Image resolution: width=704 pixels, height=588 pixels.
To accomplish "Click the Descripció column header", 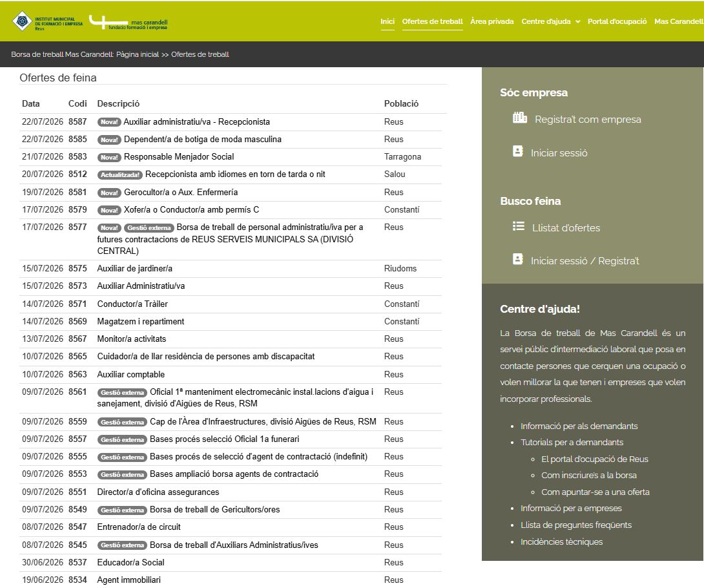I will (x=119, y=104).
